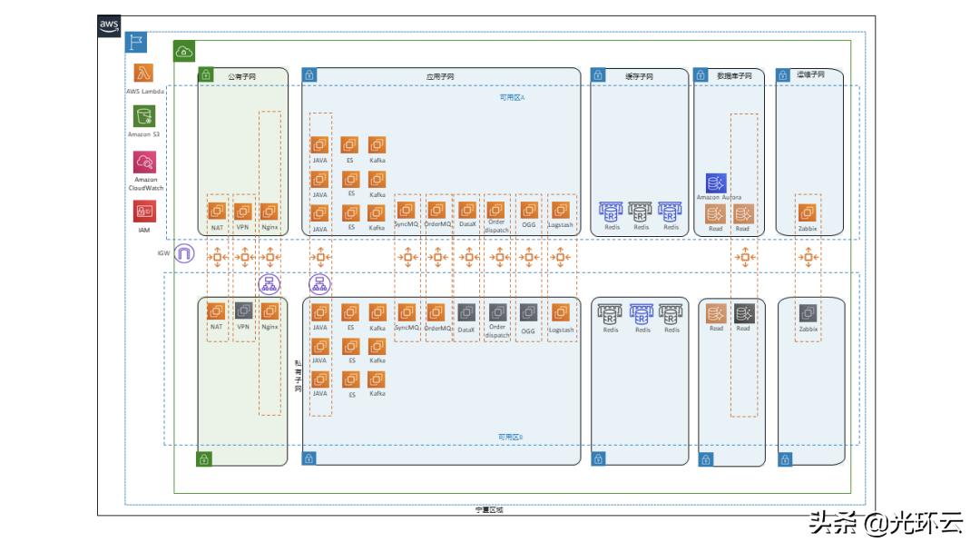Click the green lock icon at the public subnet bottom
980x552 pixels.
point(204,458)
